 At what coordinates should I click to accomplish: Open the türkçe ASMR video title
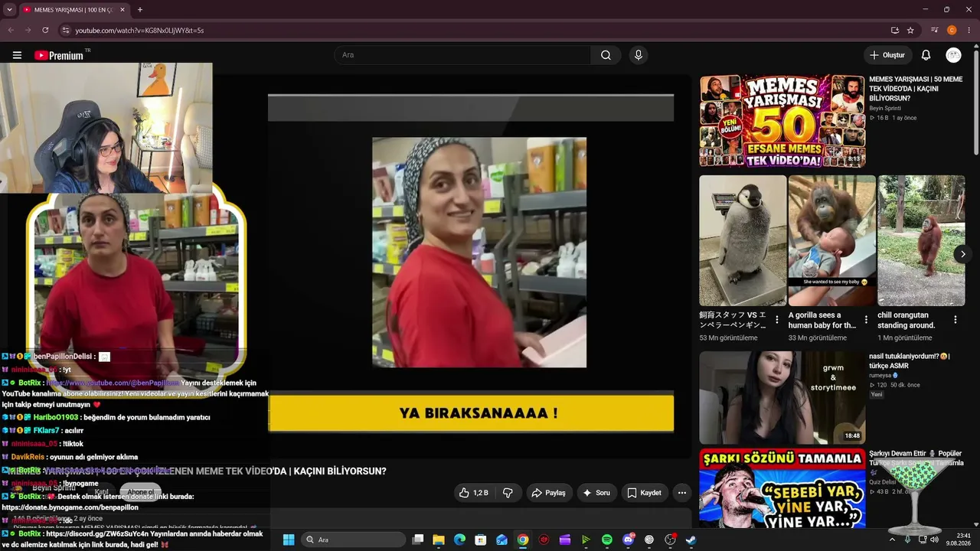pyautogui.click(x=911, y=360)
